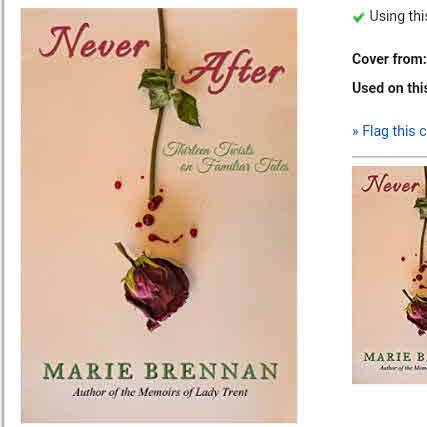This screenshot has height=427, width=427.
Task: Click the 'Cover from:' label
Action: tap(389, 59)
